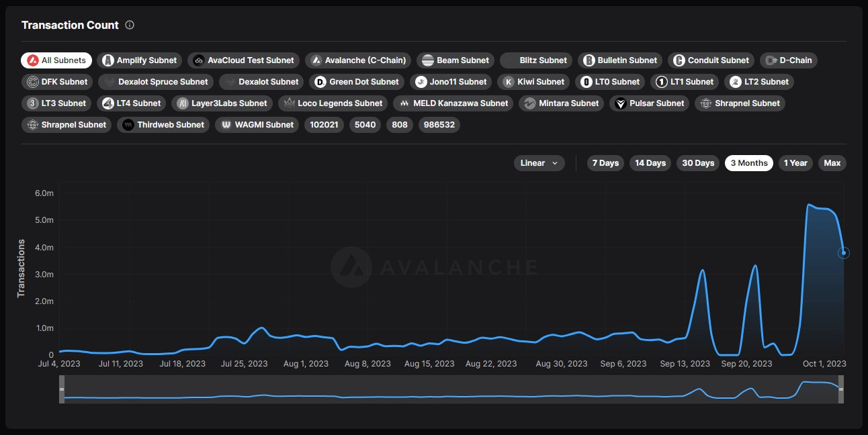Viewport: 868px width, 435px height.
Task: Click the Loco Legends Subnet crown icon
Action: (289, 103)
